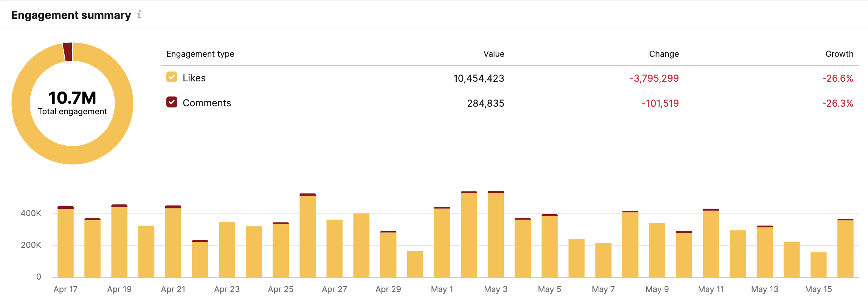Select the short Apr 30 bar

click(415, 264)
